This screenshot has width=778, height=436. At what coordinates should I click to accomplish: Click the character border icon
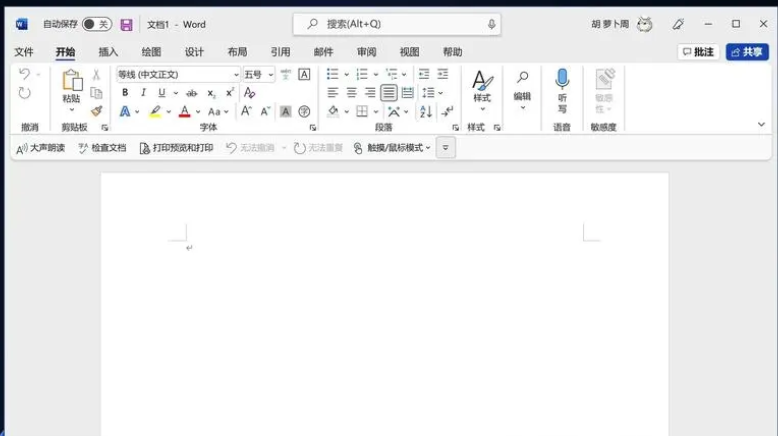click(304, 74)
